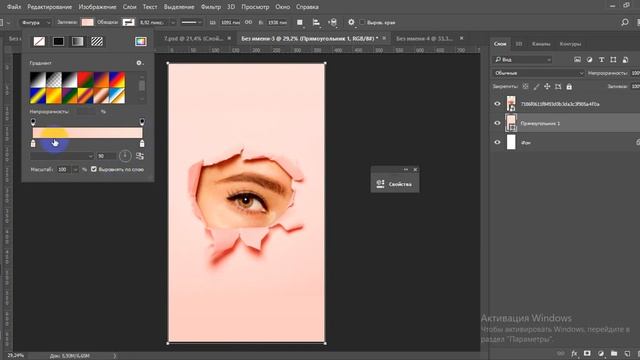
Task: Click the shape width input field
Action: (231, 22)
